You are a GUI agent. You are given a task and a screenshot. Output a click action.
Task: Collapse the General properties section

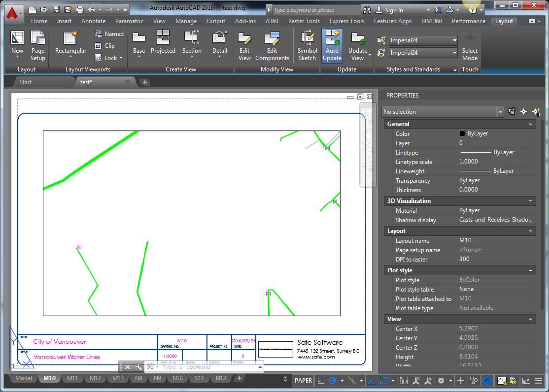click(531, 124)
